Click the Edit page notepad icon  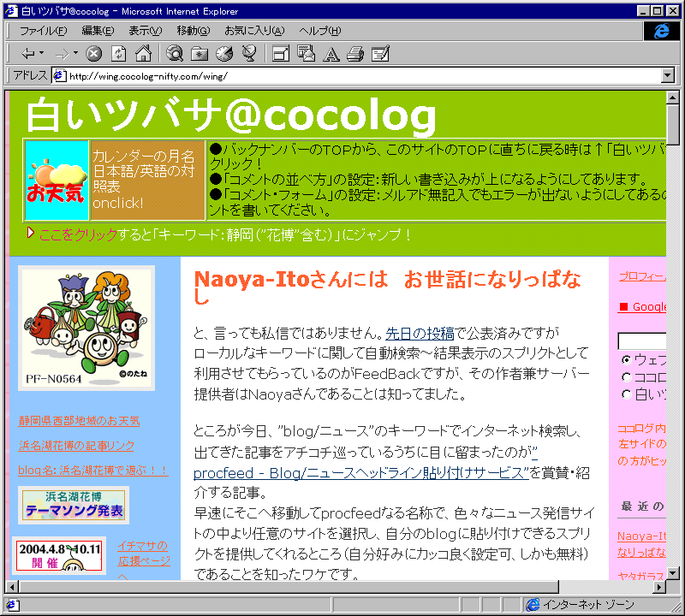380,54
